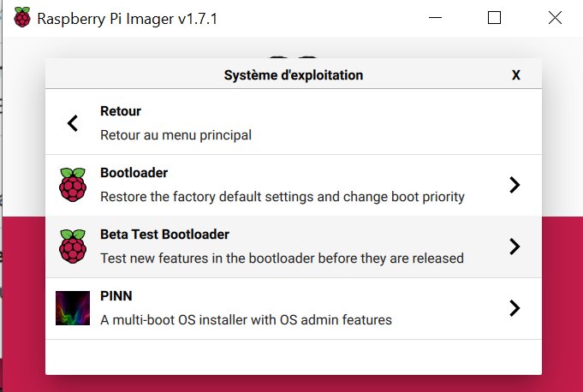
Task: Click the raspberry icon beside Bootloader
Action: (73, 185)
